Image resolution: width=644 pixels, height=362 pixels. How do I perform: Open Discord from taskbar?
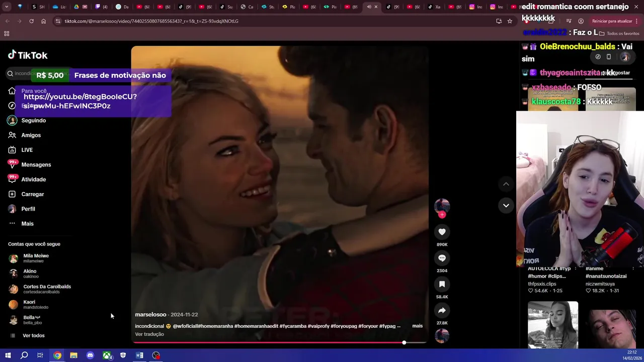(x=90, y=355)
